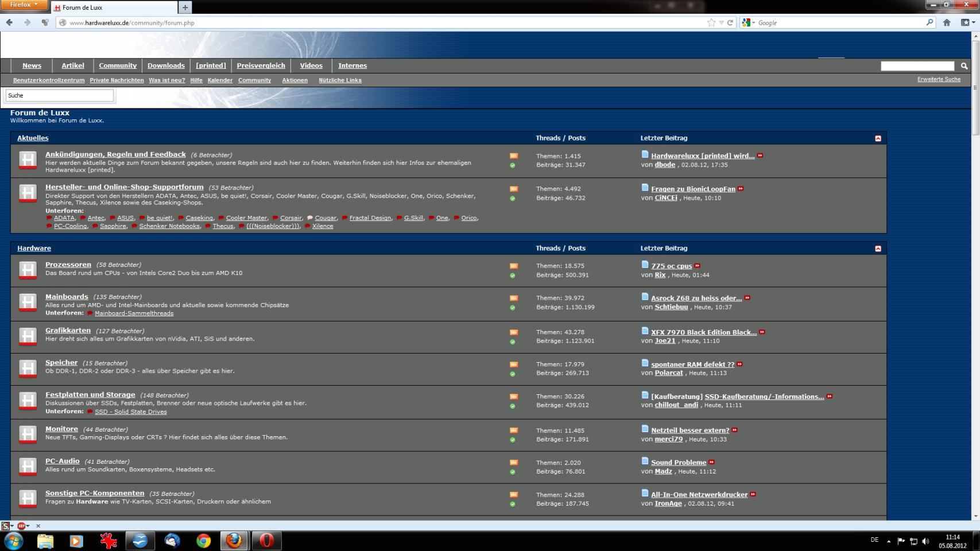Switch to Opera in the taskbar
Viewport: 980px width, 551px height.
[266, 541]
